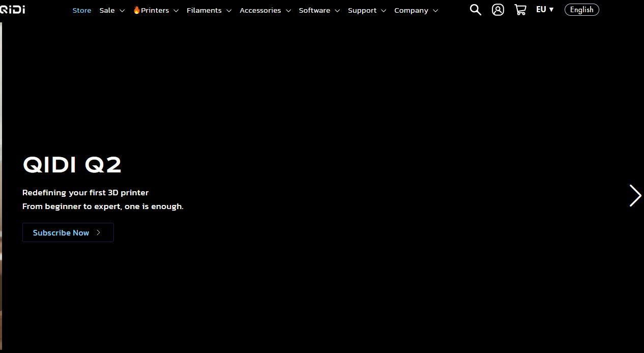This screenshot has width=644, height=353.
Task: Open the user account icon
Action: pos(498,10)
